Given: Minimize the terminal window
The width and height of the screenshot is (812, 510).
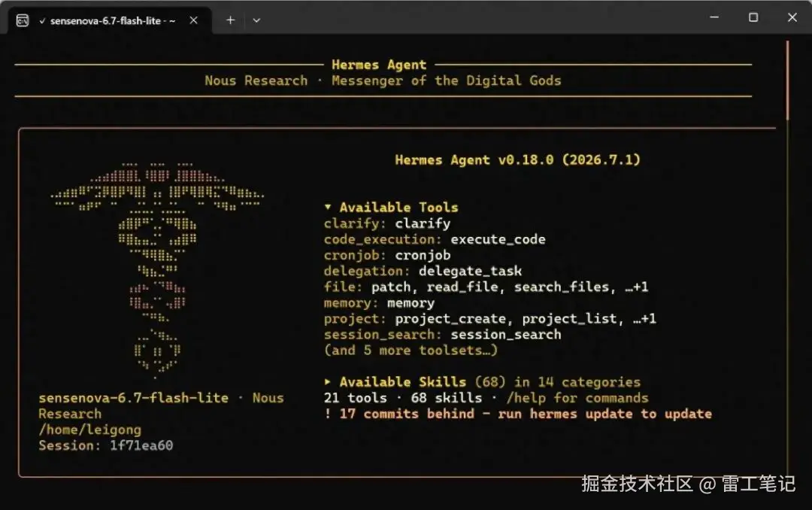Looking at the screenshot, I should point(714,17).
